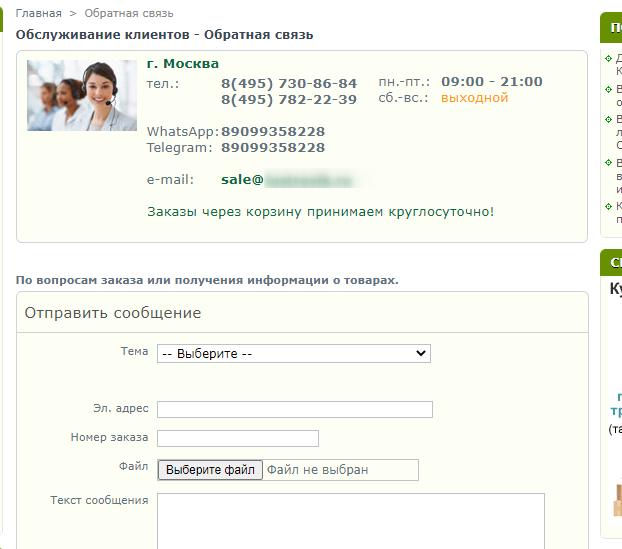Viewport: 622px width, 549px height.
Task: Click the top green sidebar panel header
Action: point(611,27)
